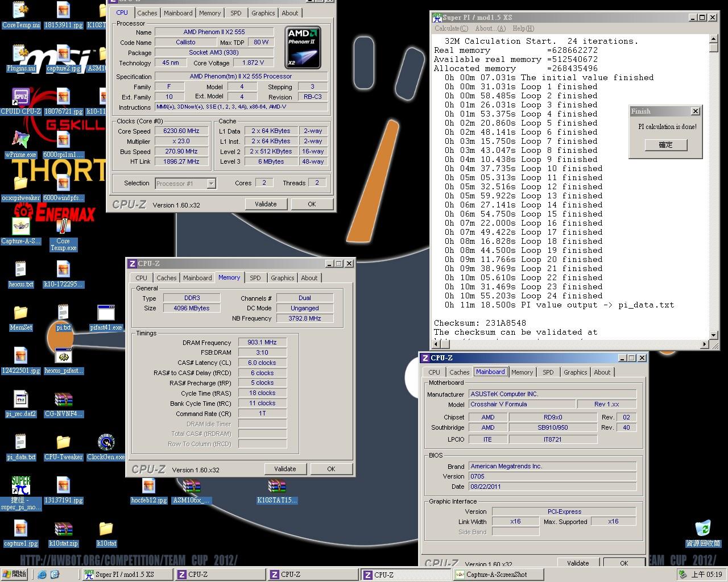Screen dimensions: 728x582
Task: Click the NB Frequency 3792.8 MHz value
Action: pos(304,318)
